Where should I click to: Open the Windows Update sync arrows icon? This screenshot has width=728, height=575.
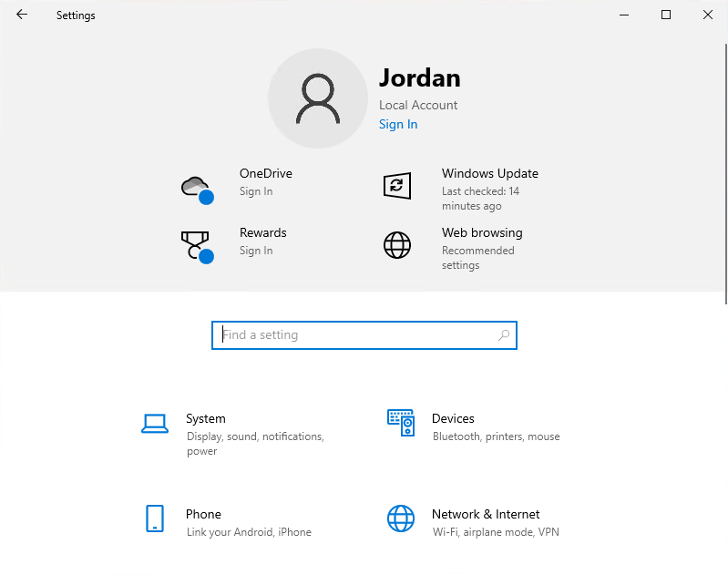[x=396, y=186]
